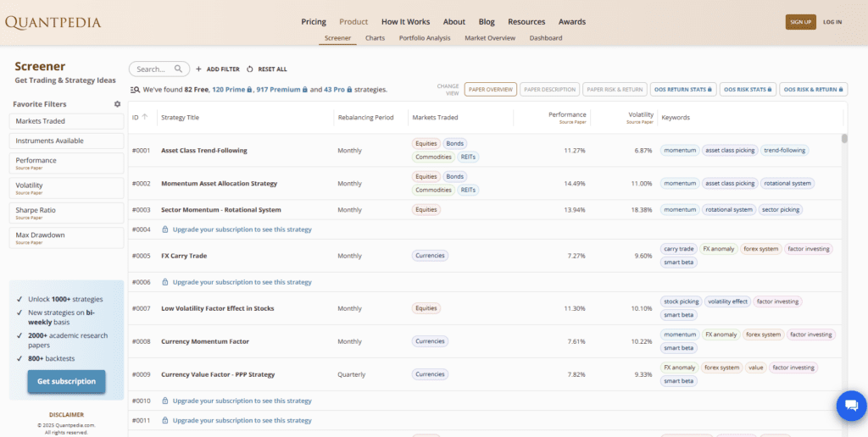Switch to Market Overview tab
Screen dimensions: 868x437
pos(490,38)
